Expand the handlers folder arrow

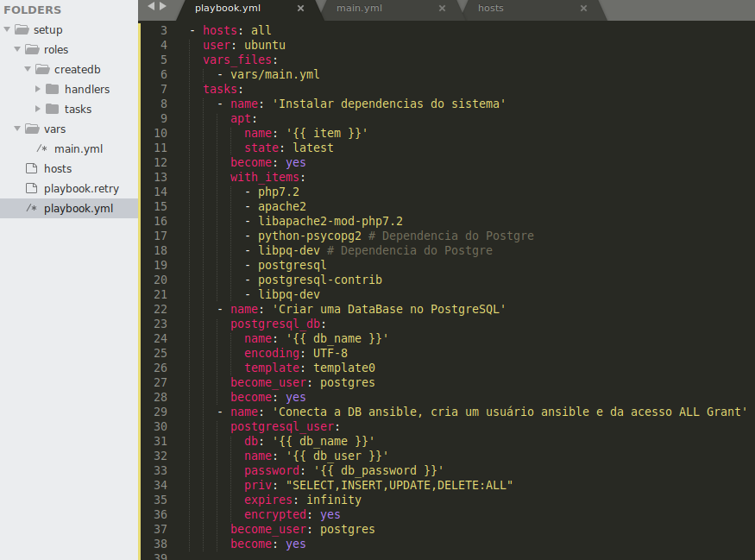click(x=38, y=89)
